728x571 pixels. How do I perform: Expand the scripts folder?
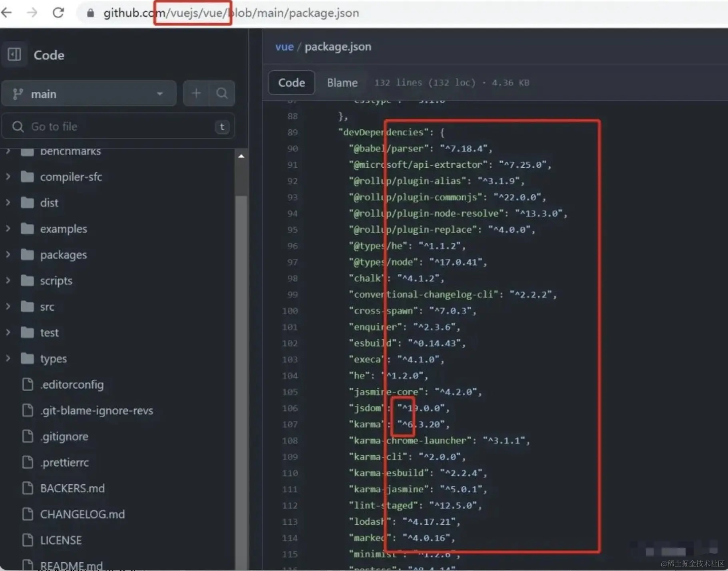(8, 280)
